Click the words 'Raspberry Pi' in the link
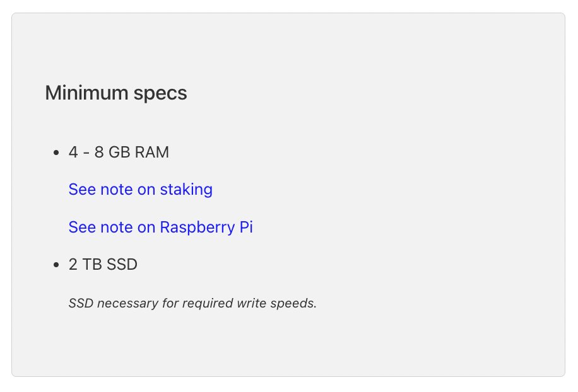The height and width of the screenshot is (392, 578). pos(206,227)
